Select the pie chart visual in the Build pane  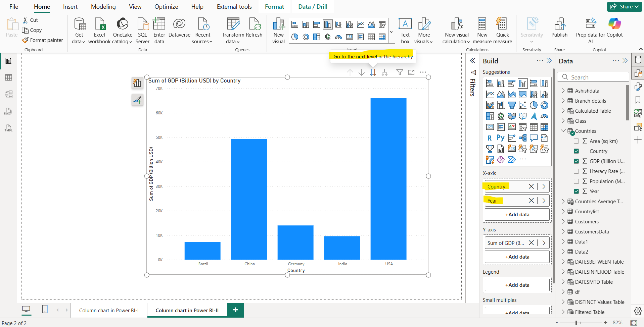click(534, 105)
